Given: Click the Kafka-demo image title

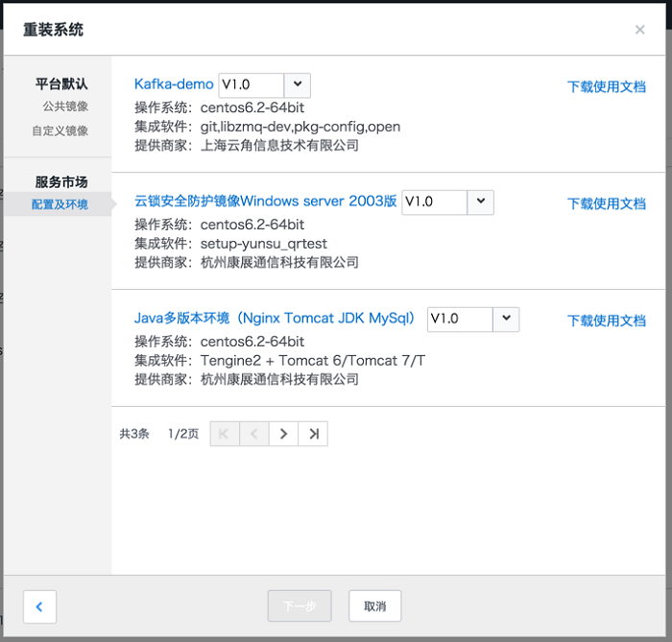Looking at the screenshot, I should pyautogui.click(x=174, y=84).
